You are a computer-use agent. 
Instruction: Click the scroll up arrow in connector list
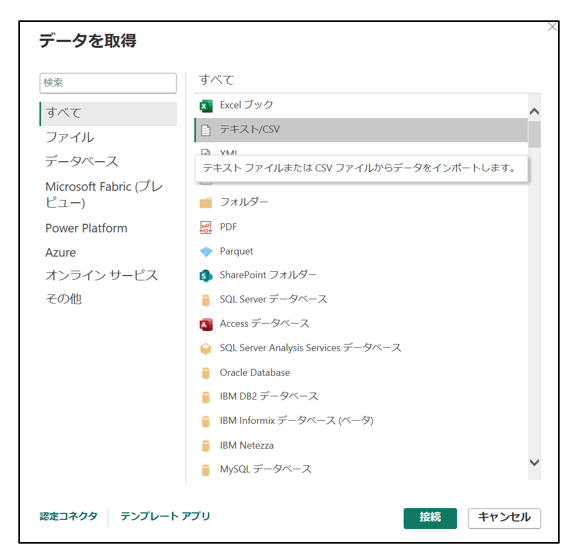coord(534,111)
